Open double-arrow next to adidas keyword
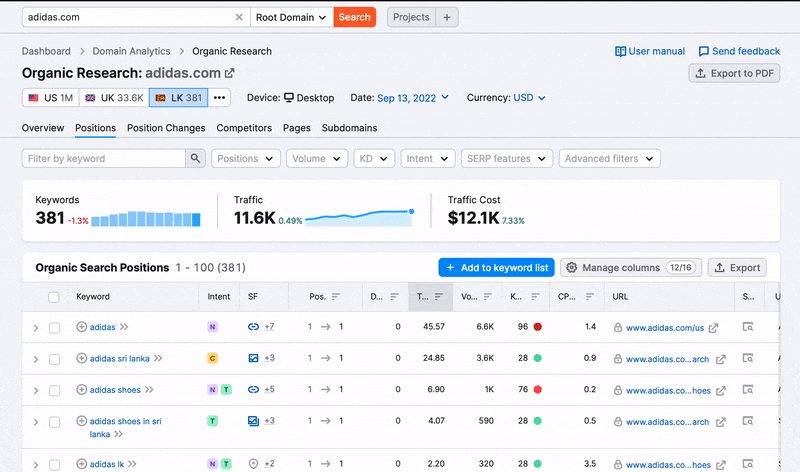The height and width of the screenshot is (472, 800). pos(124,327)
